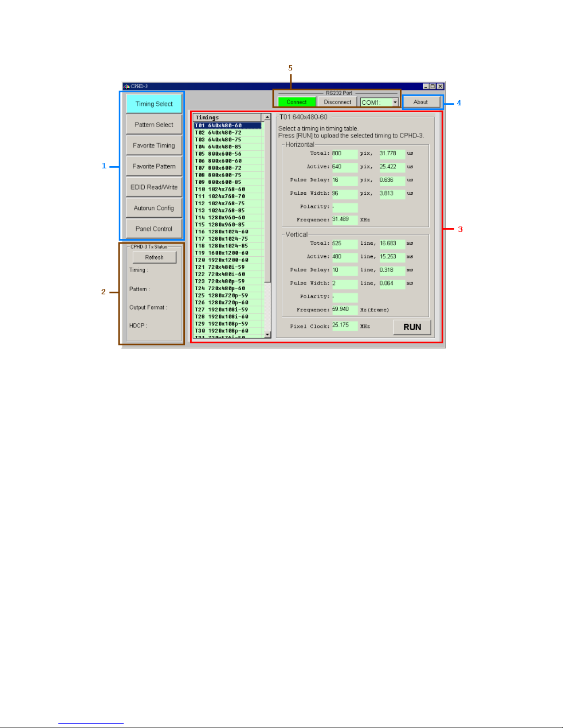Click the Horizontal Frequence field 31.469
The width and height of the screenshot is (563, 728).
(x=345, y=220)
